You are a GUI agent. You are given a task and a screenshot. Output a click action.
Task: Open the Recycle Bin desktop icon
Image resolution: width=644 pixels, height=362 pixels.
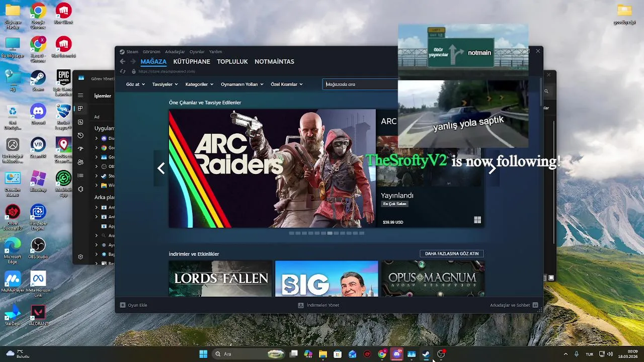tap(13, 116)
